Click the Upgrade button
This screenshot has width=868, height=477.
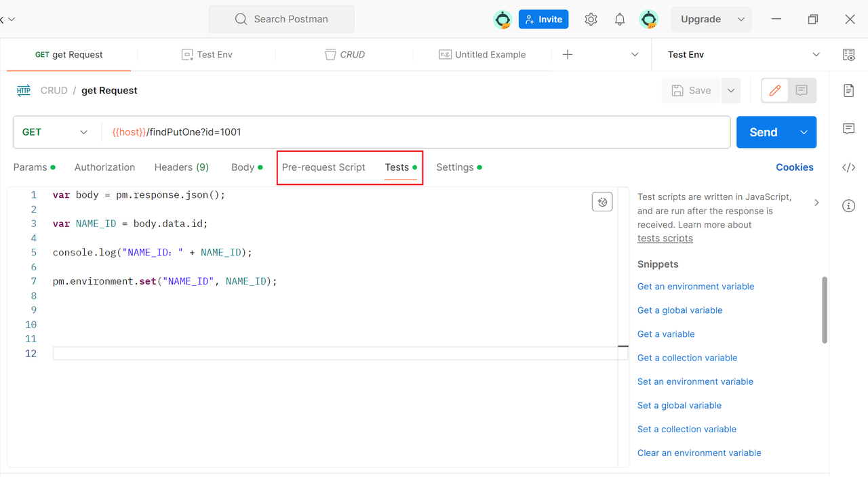(x=701, y=19)
